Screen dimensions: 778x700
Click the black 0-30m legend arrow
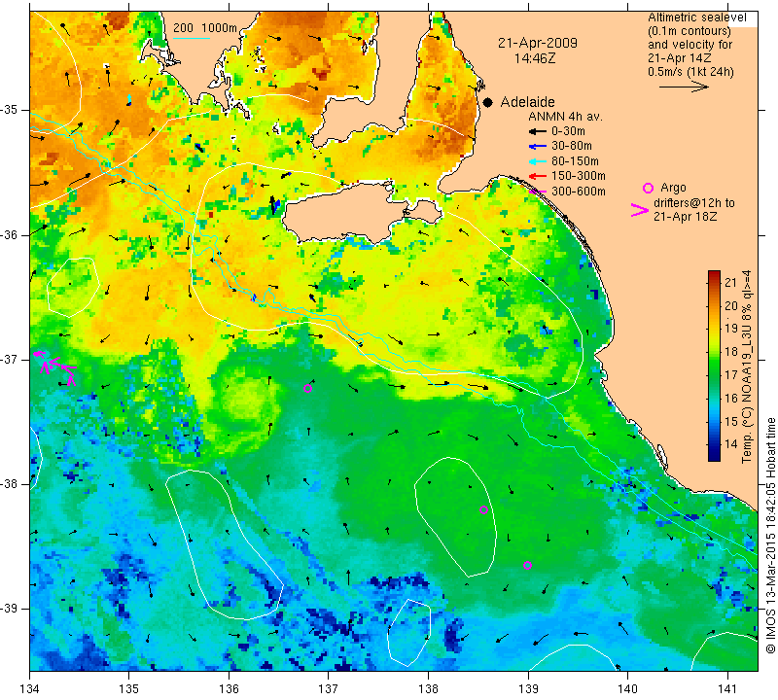[537, 131]
